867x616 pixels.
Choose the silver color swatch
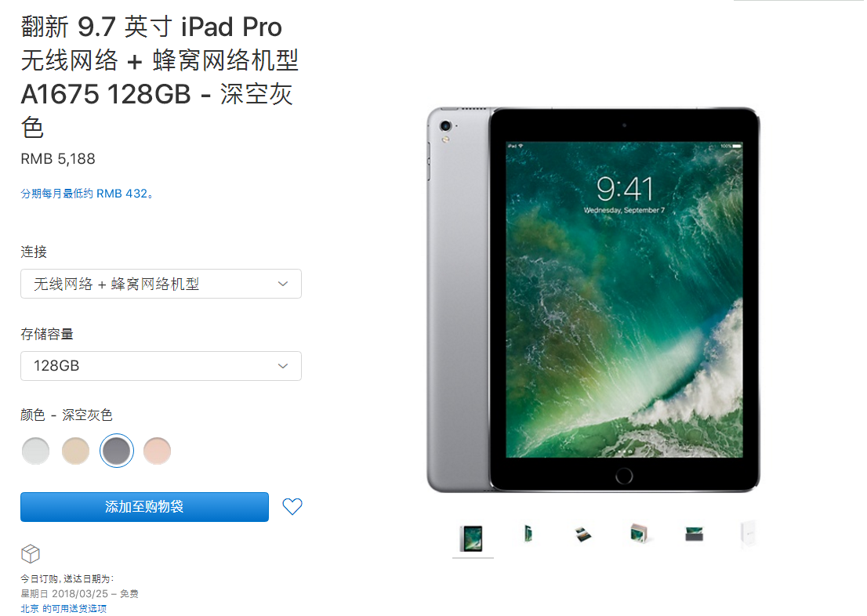point(35,451)
